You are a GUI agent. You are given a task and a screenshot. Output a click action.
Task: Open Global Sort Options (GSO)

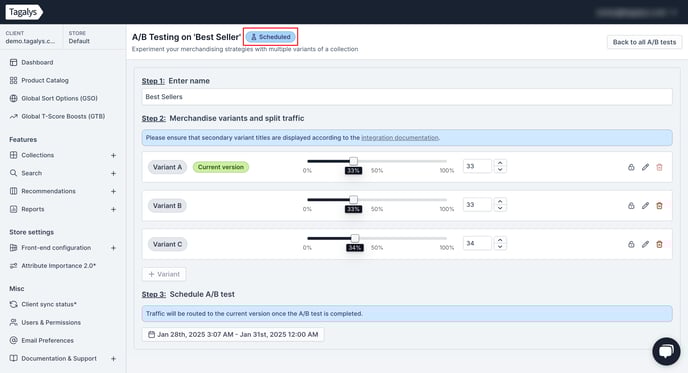coord(59,98)
